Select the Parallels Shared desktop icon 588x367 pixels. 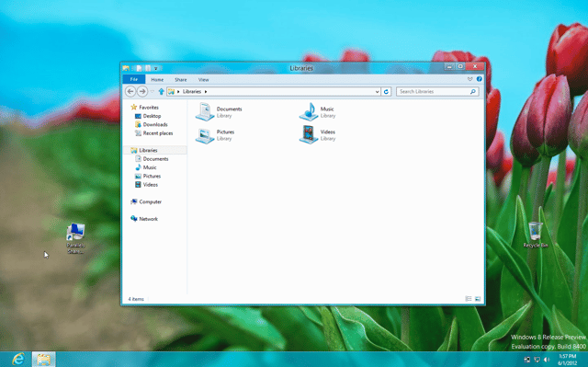coord(75,238)
